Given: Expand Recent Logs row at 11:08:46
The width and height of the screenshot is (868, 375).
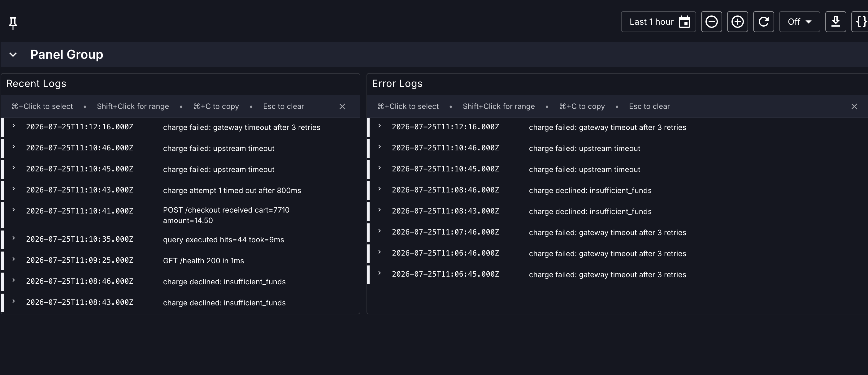Looking at the screenshot, I should coord(14,280).
